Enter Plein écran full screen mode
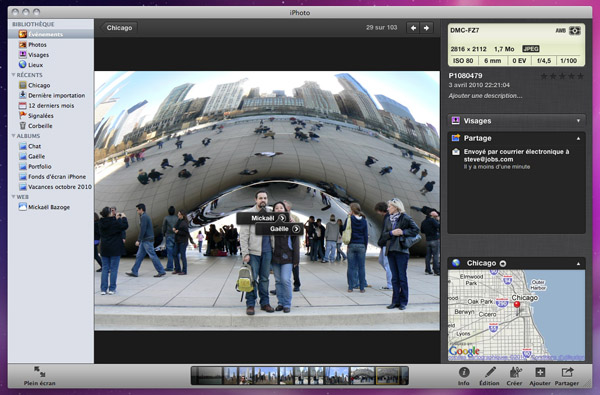600x395 pixels. [x=39, y=376]
